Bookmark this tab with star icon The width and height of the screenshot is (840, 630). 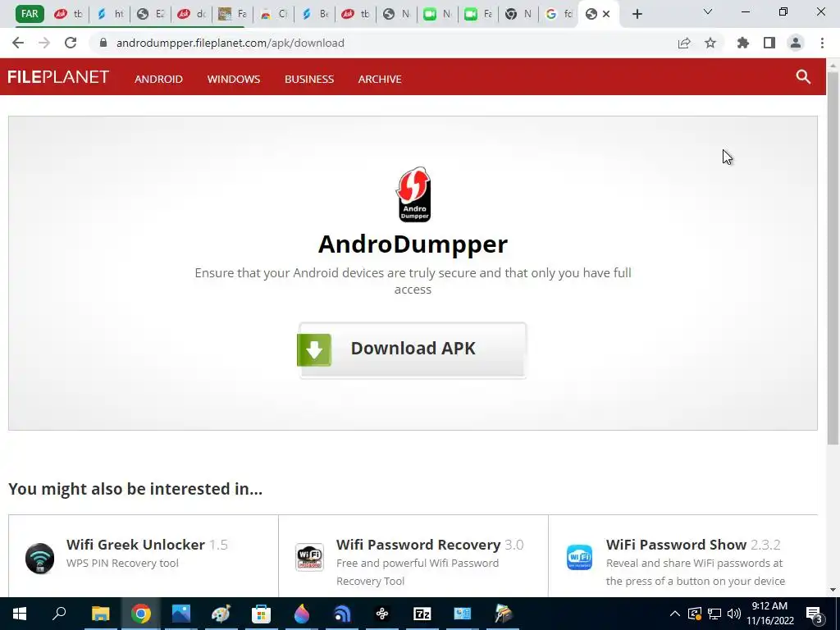click(x=710, y=43)
